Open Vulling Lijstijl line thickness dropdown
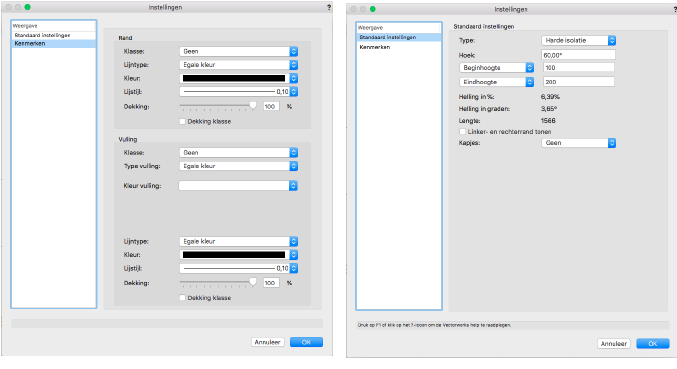Image resolution: width=677 pixels, height=369 pixels. 238,268
